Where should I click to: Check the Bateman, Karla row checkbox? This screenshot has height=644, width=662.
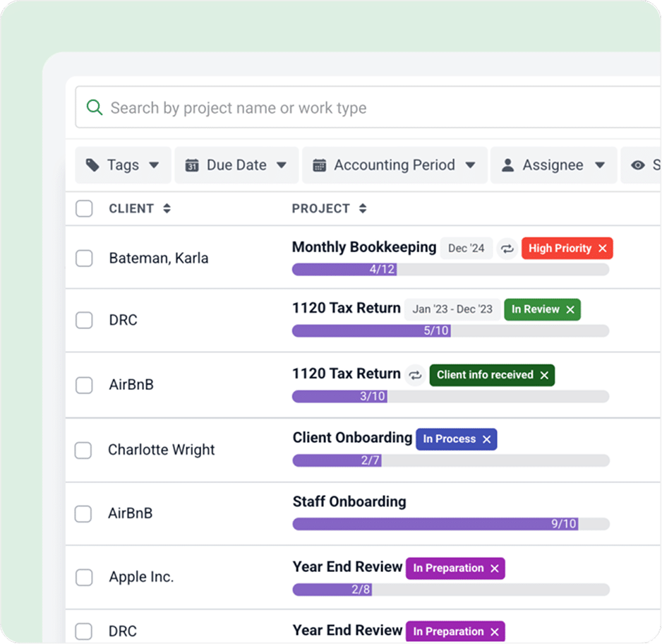click(x=84, y=258)
